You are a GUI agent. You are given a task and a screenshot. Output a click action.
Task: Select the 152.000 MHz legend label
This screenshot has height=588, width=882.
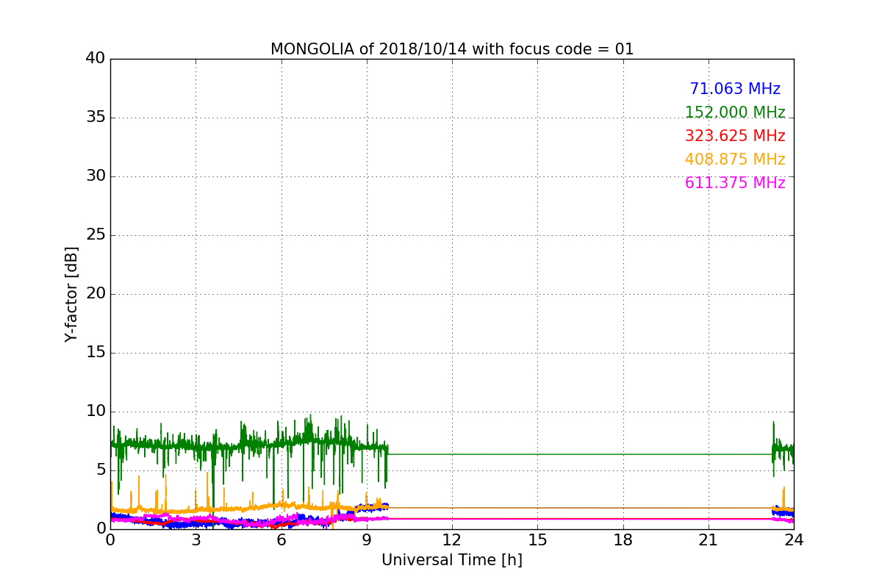click(735, 112)
